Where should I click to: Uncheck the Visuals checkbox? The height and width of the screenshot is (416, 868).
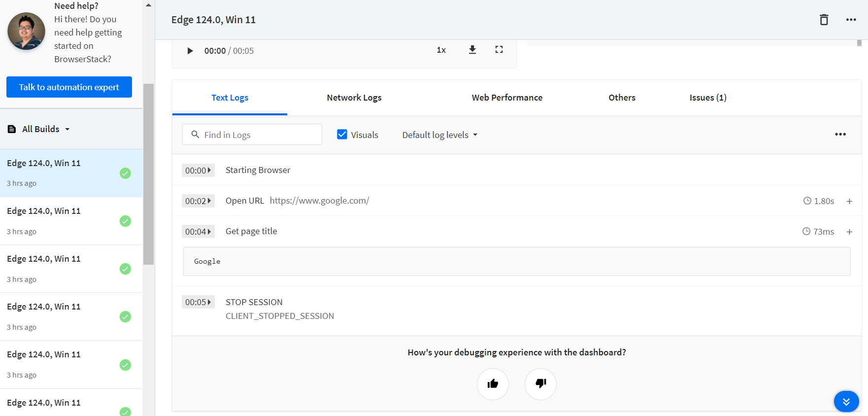tap(342, 134)
